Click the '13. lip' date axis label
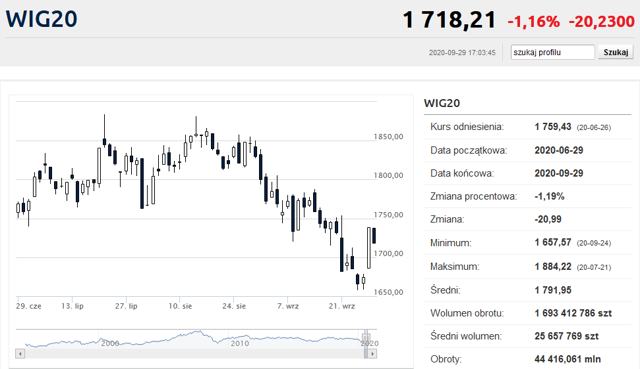This screenshot has width=640, height=369. point(72,306)
